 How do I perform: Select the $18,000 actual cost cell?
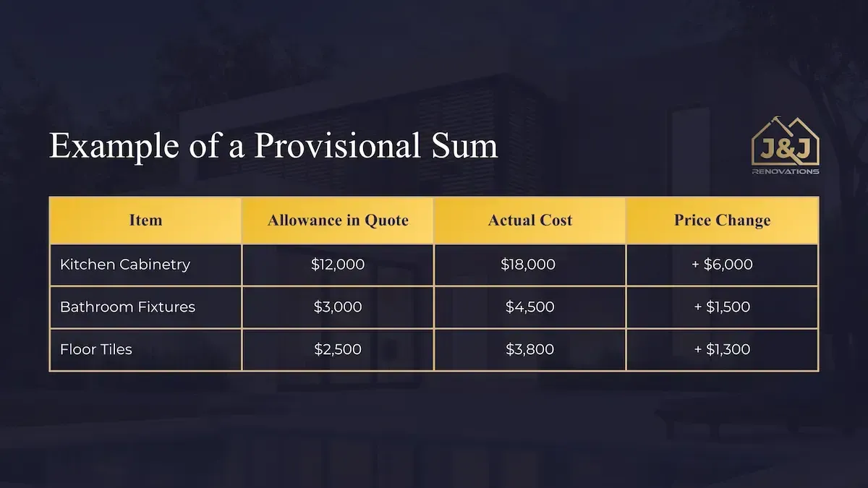(528, 265)
